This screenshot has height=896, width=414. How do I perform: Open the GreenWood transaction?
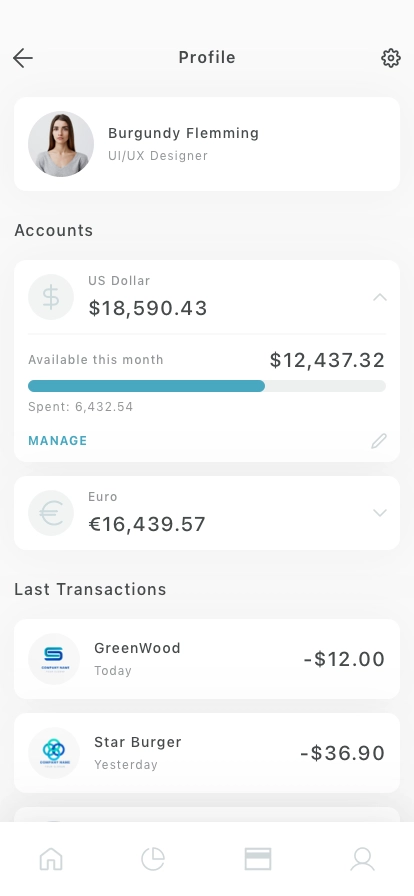pos(207,659)
